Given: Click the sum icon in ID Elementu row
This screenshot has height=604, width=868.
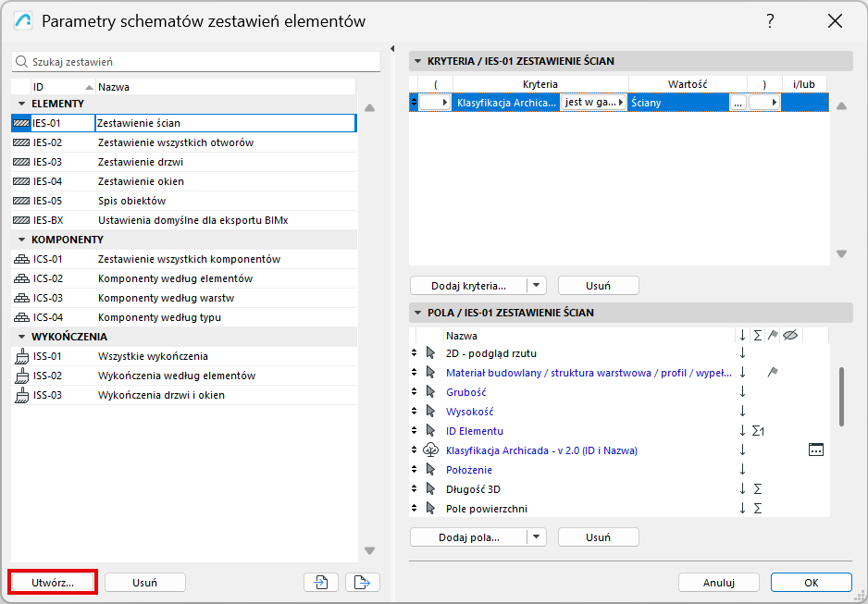Looking at the screenshot, I should pos(758,431).
